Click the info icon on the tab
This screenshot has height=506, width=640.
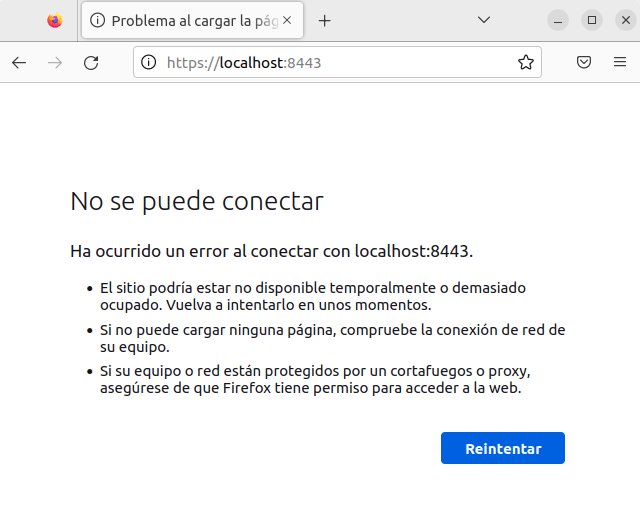97,20
